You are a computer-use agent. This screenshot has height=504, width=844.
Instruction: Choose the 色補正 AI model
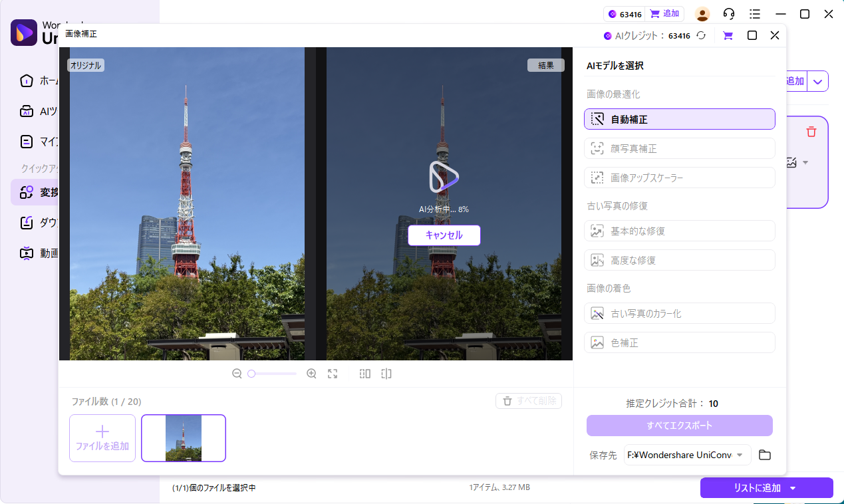click(679, 342)
